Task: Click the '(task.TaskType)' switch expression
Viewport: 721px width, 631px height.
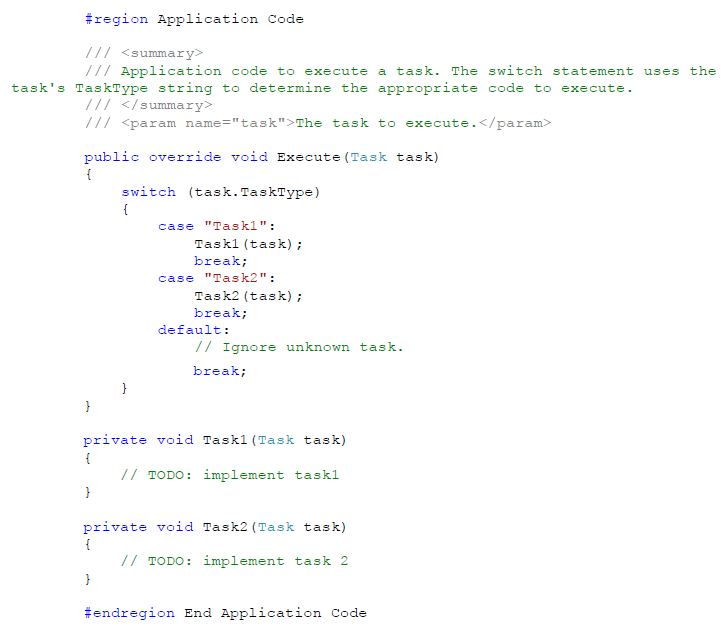Action: pos(253,192)
